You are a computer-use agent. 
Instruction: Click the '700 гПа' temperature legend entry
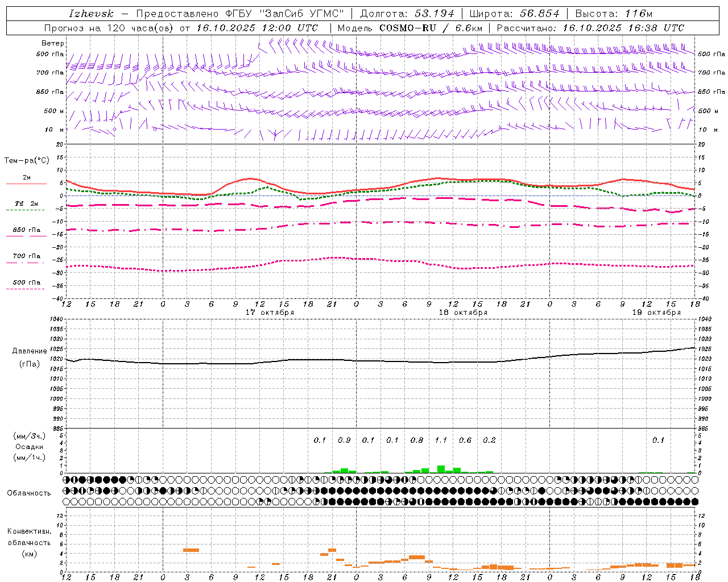pyautogui.click(x=27, y=256)
